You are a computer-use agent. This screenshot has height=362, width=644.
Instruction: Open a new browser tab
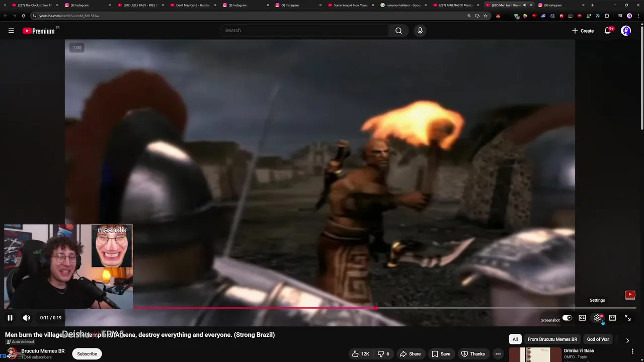[592, 5]
